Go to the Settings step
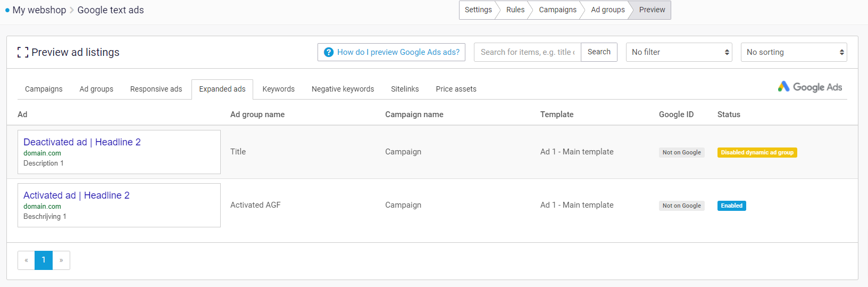Viewport: 868px width, 287px height. 478,10
